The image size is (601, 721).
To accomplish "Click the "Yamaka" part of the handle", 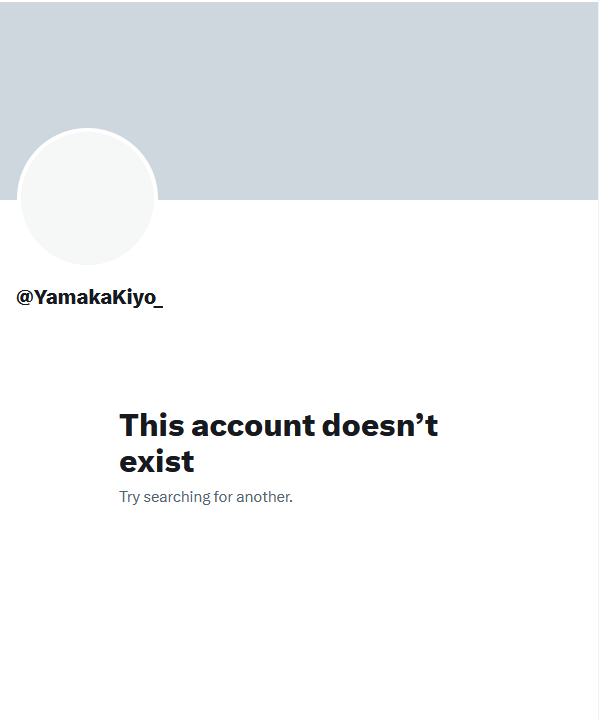I will coord(74,298).
